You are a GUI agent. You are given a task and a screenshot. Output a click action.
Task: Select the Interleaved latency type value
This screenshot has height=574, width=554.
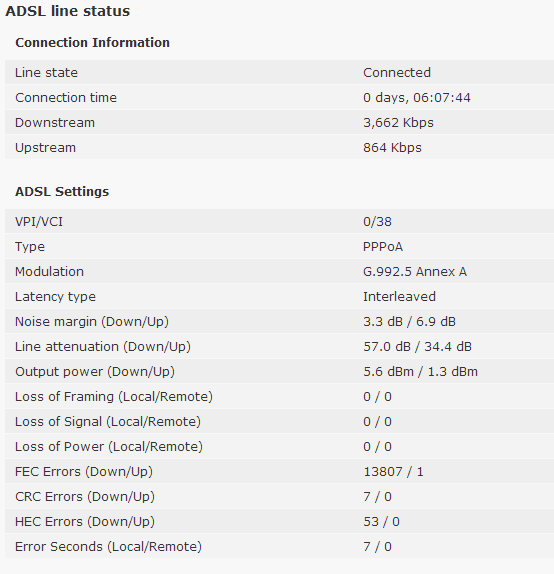pos(399,297)
